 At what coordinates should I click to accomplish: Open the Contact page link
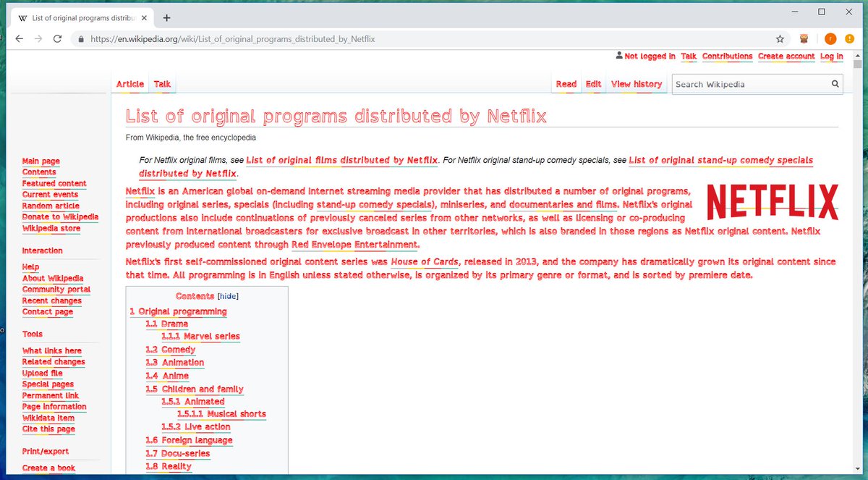pos(48,312)
